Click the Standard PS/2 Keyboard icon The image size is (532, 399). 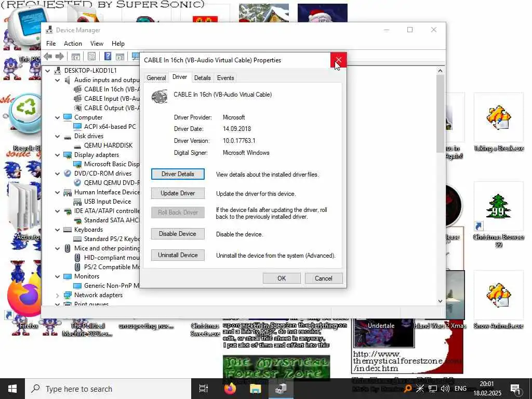point(78,239)
